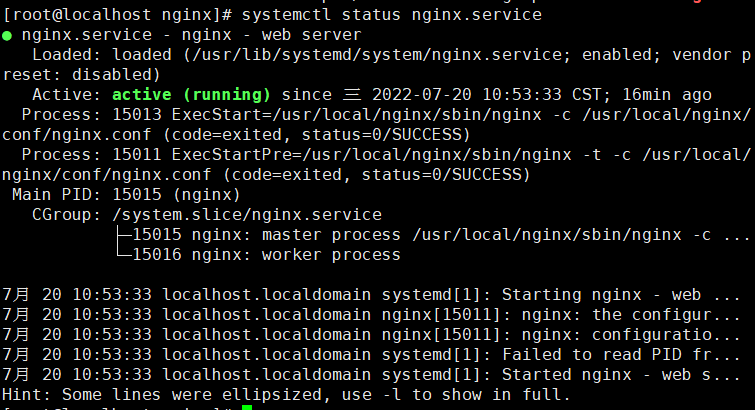The height and width of the screenshot is (410, 755).
Task: Click 'ExecStart=/usr/local/nginx/sbin/nginx' text
Action: pyautogui.click(x=357, y=115)
